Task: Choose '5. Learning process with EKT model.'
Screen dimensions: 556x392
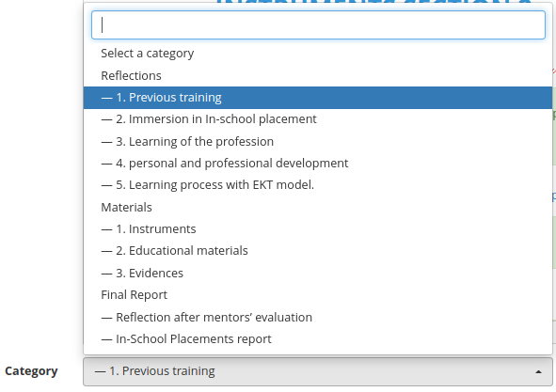Action: (318, 185)
